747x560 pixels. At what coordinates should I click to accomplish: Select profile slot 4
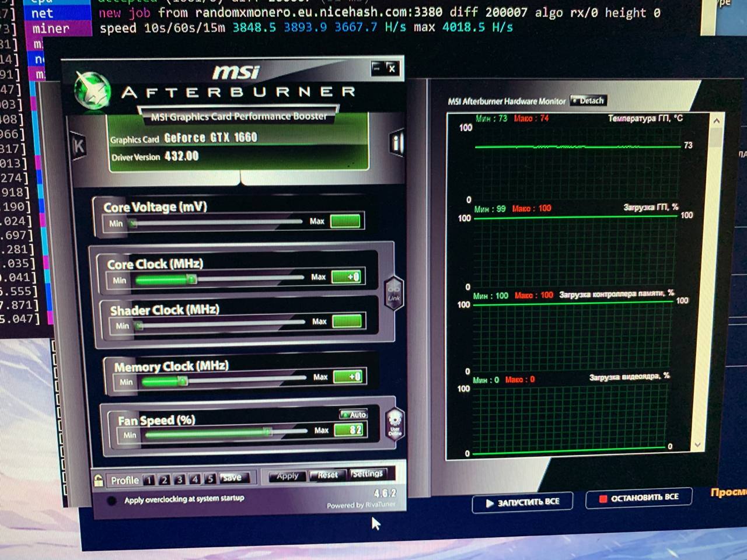[x=195, y=479]
